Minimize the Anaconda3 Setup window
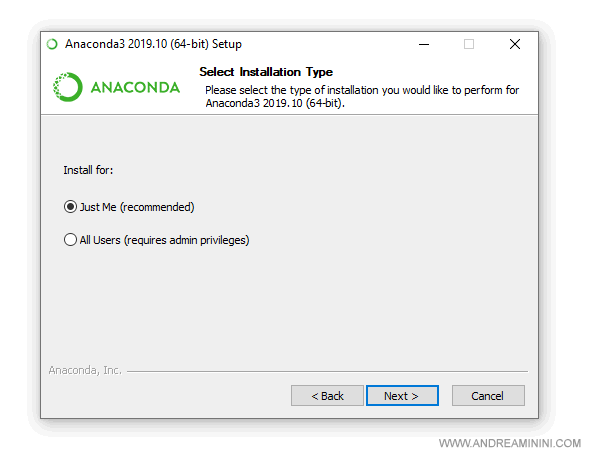Viewport: 600px width, 455px height. pyautogui.click(x=423, y=44)
